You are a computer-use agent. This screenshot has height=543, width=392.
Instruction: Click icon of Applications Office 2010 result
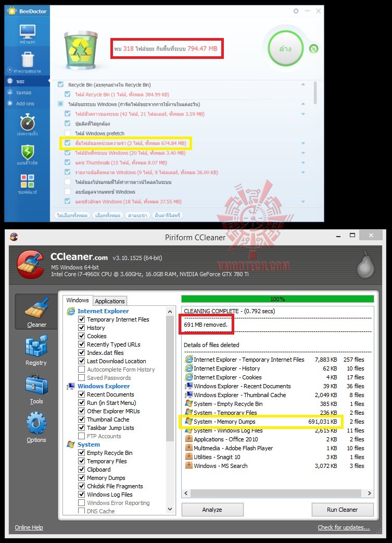[189, 439]
